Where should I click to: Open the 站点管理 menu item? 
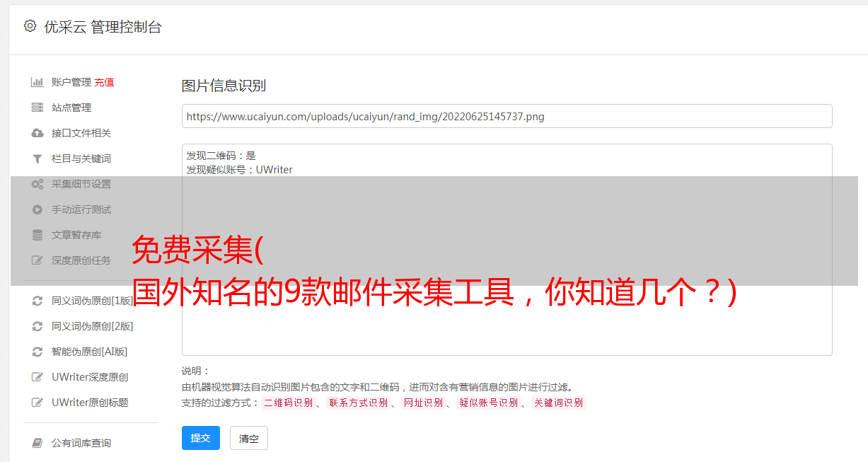(x=71, y=108)
